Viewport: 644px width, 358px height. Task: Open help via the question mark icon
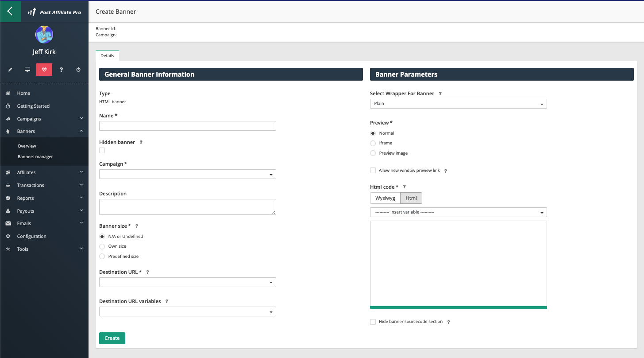(x=61, y=70)
